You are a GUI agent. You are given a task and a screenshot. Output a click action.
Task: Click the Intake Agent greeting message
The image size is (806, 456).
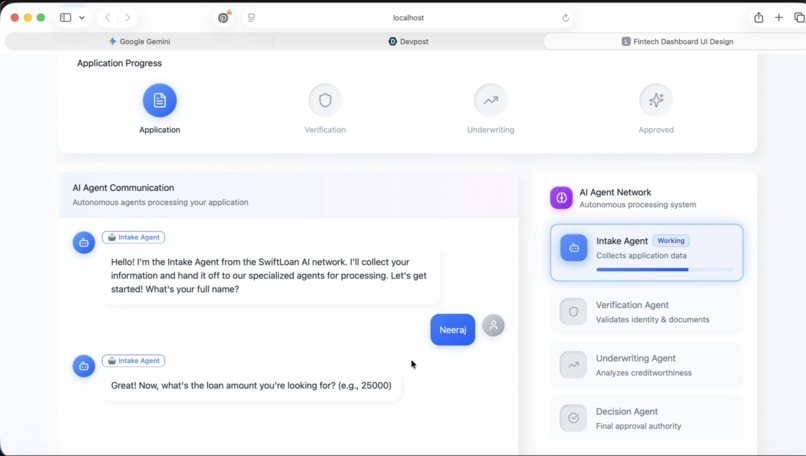[271, 276]
